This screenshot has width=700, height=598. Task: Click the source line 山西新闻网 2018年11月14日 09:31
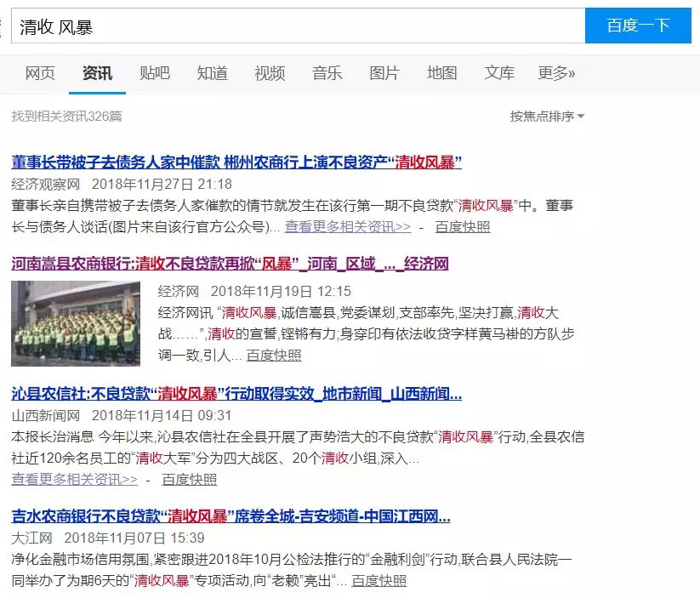pyautogui.click(x=122, y=415)
